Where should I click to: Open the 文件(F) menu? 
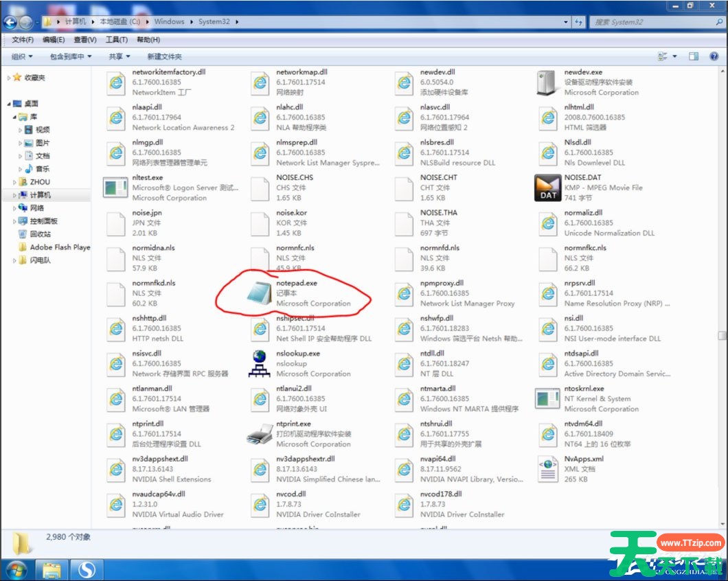coord(23,40)
